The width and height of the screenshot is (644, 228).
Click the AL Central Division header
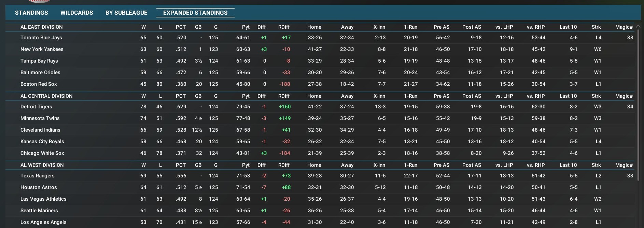[46, 96]
